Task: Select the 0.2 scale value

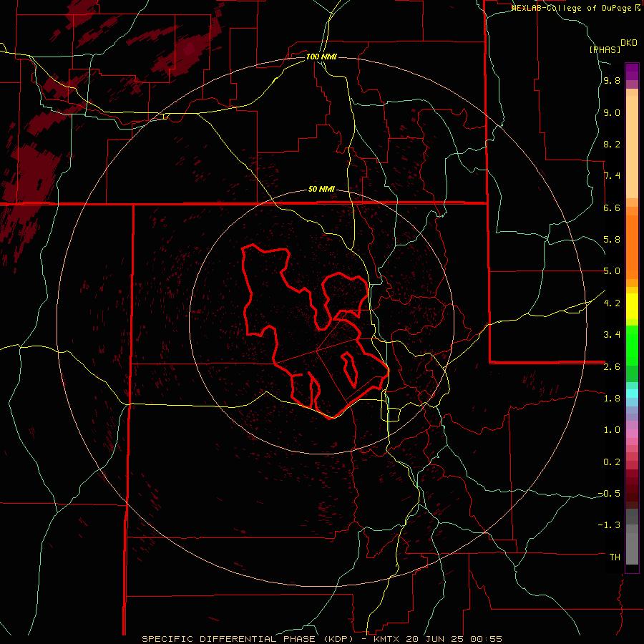Action: [x=612, y=462]
